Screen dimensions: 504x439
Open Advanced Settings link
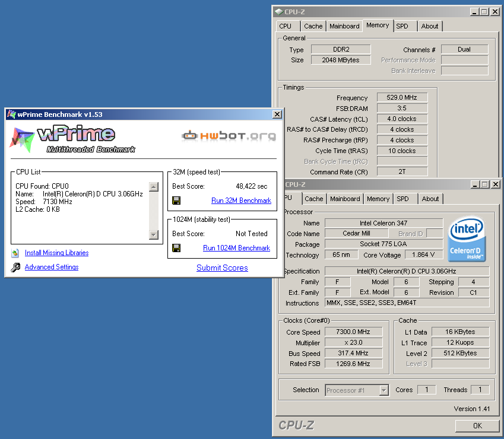click(52, 267)
